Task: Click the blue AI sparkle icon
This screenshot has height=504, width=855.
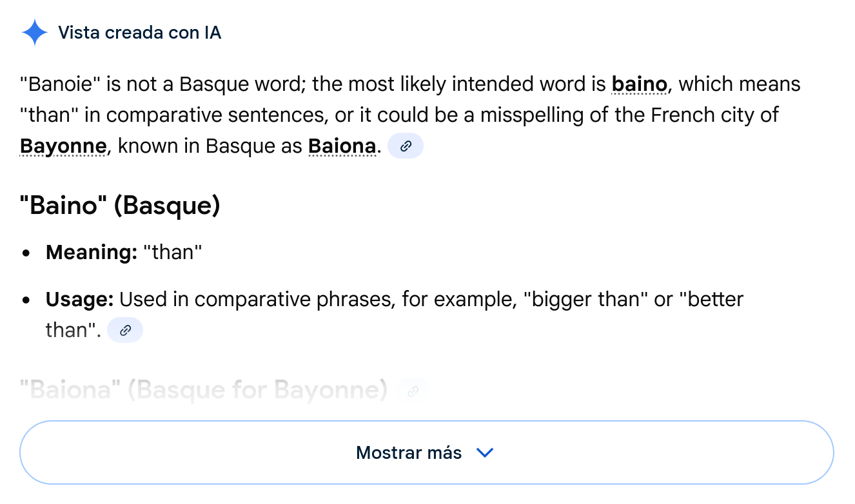Action: point(34,33)
